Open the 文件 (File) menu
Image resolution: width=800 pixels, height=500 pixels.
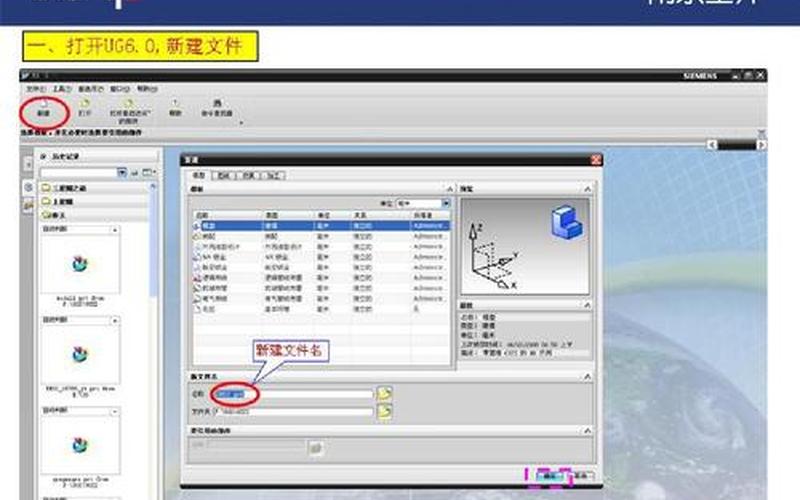[36, 89]
